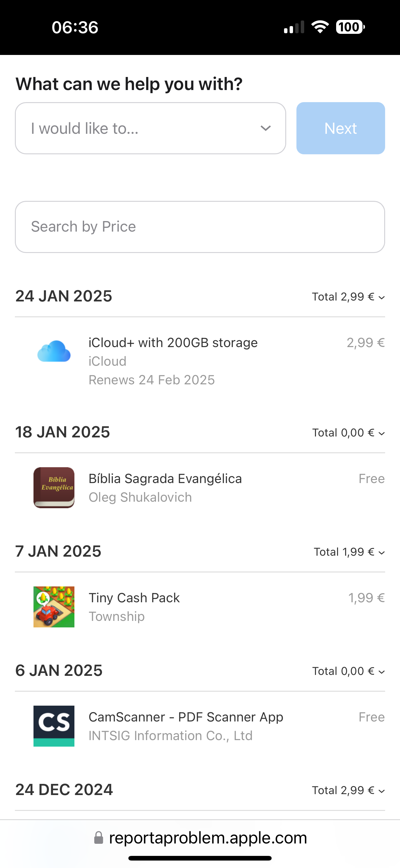
Task: Open the Tiny Cash Pack purchase entry
Action: 134,598
